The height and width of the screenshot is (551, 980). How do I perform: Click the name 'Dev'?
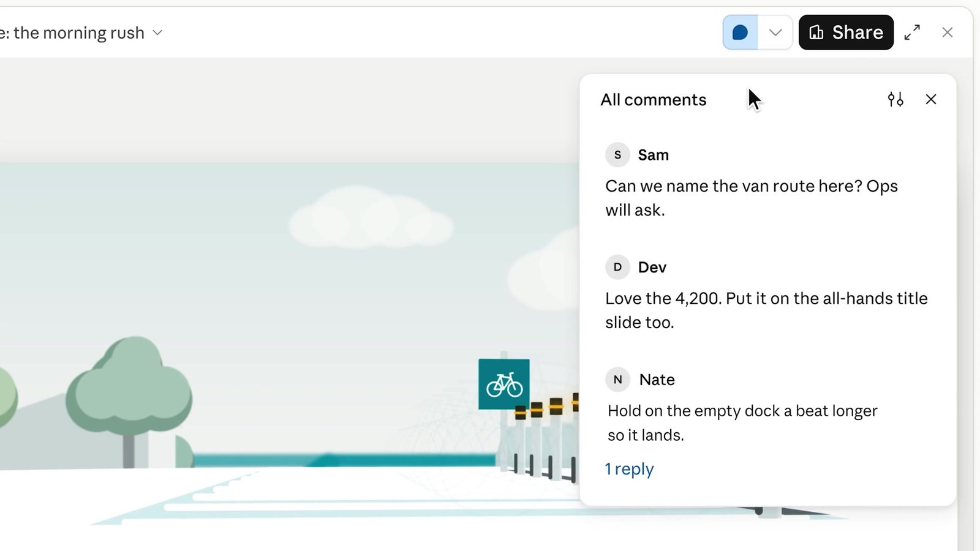652,268
